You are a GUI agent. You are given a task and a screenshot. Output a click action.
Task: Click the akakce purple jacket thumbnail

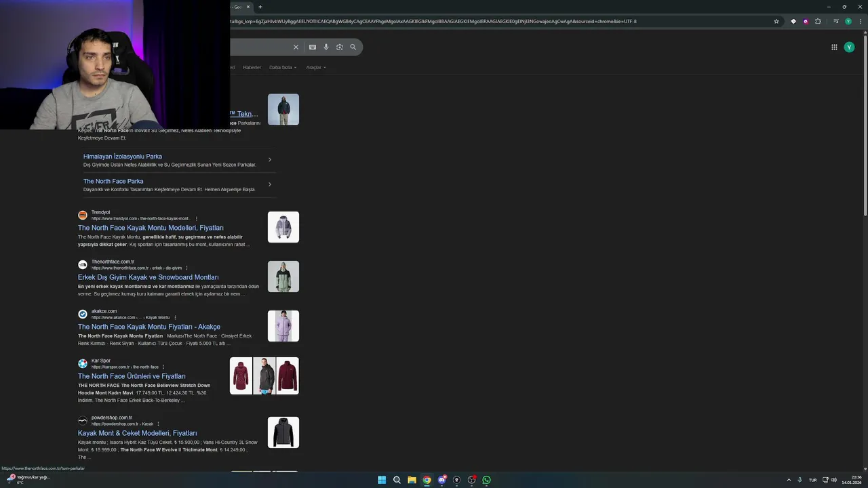pos(283,326)
